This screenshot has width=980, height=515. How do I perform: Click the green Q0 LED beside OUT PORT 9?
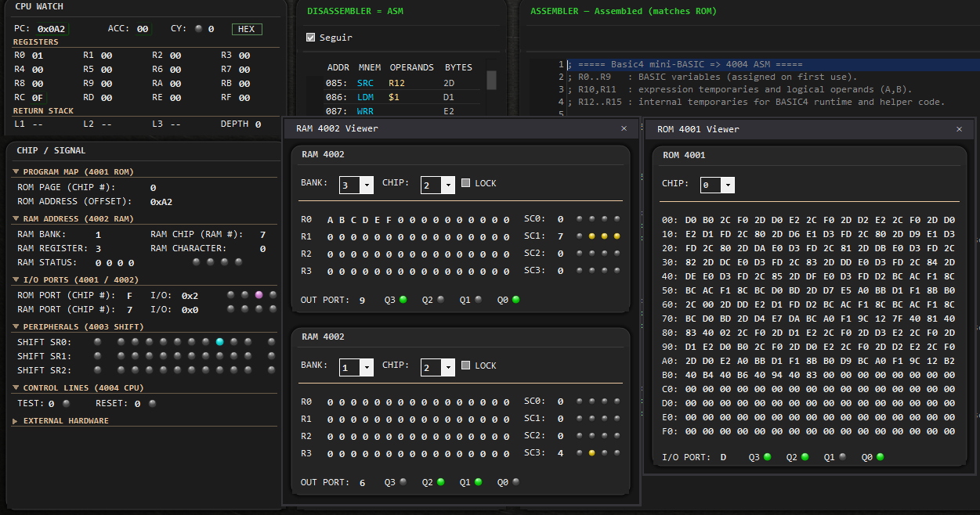pyautogui.click(x=515, y=300)
